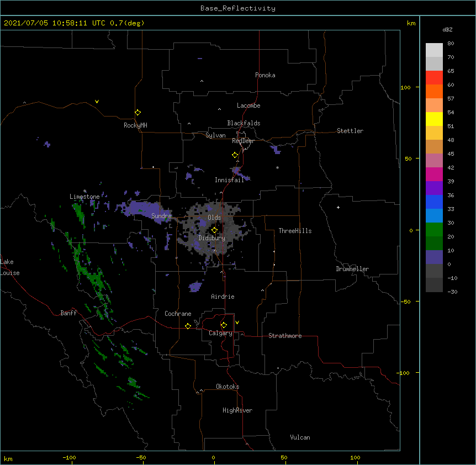This screenshot has width=476, height=465.
Task: Click the purple echo patch northwest of Airdrie
Action: tap(195, 287)
